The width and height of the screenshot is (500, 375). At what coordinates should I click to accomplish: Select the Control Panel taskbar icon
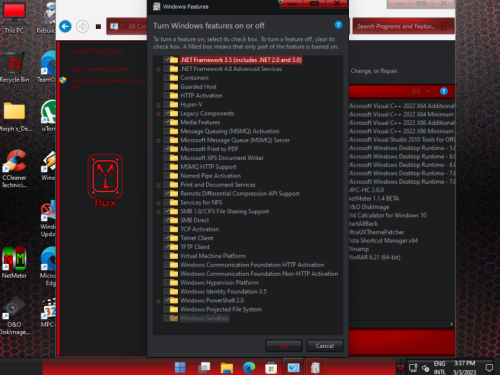point(293,367)
